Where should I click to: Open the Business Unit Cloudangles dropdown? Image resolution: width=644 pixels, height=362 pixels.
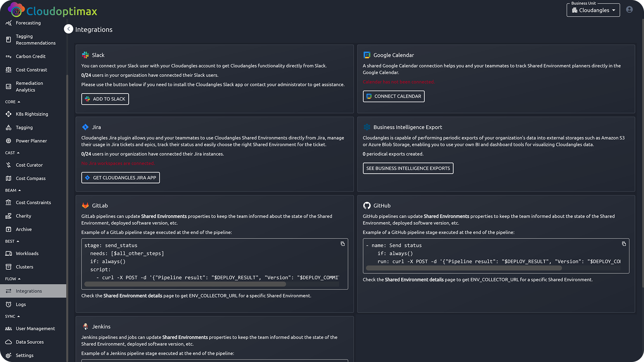pyautogui.click(x=593, y=10)
